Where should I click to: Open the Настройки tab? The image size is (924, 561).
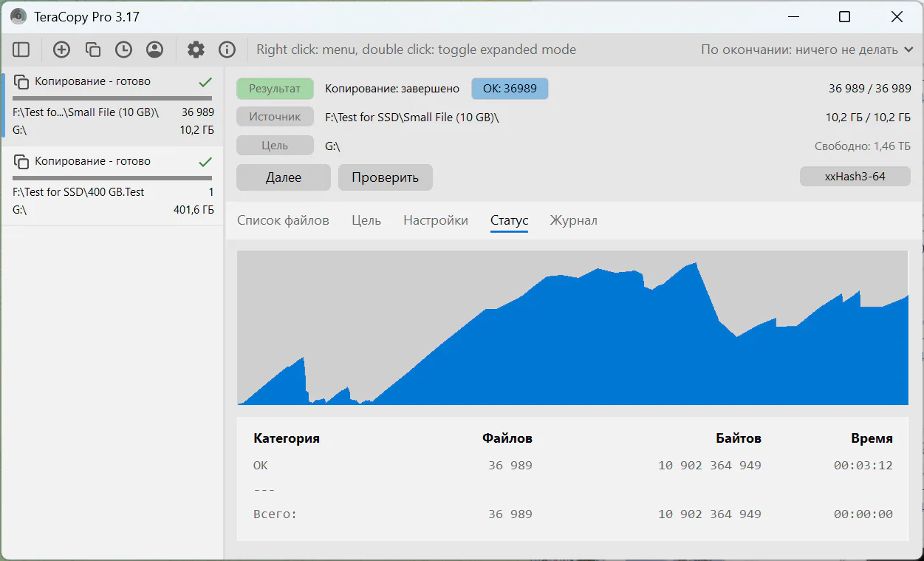coord(436,220)
